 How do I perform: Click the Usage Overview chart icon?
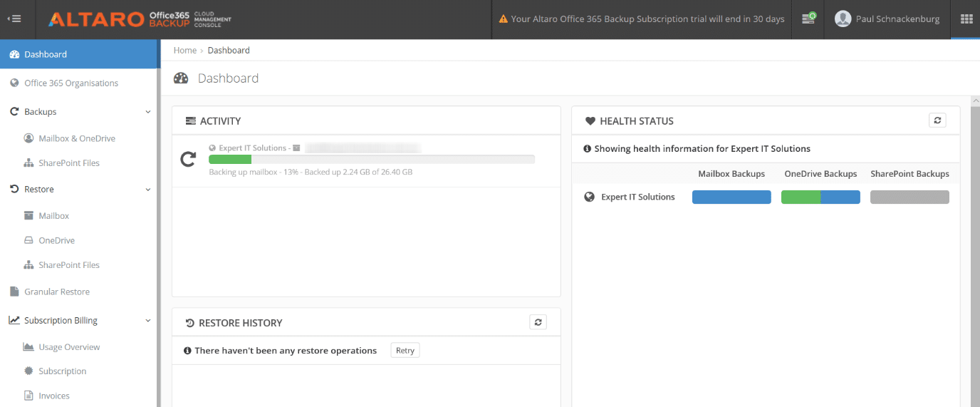point(28,347)
